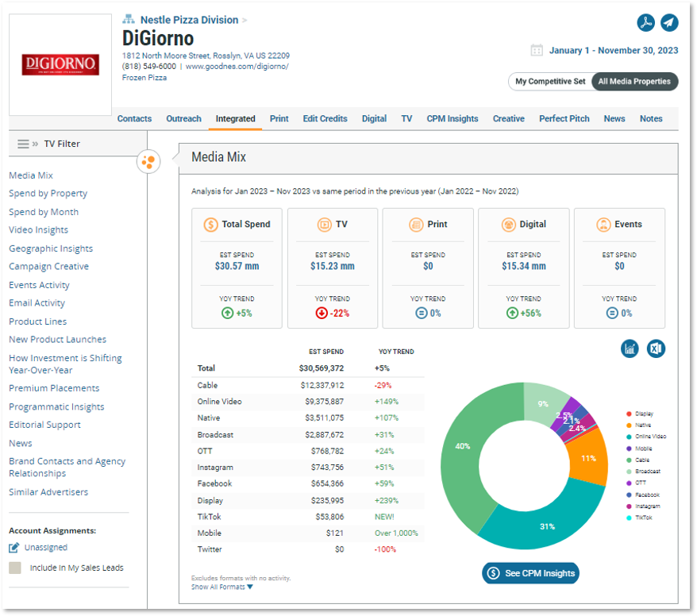Expand breadcrumb arrow after Nestle Pizza Division

[245, 20]
